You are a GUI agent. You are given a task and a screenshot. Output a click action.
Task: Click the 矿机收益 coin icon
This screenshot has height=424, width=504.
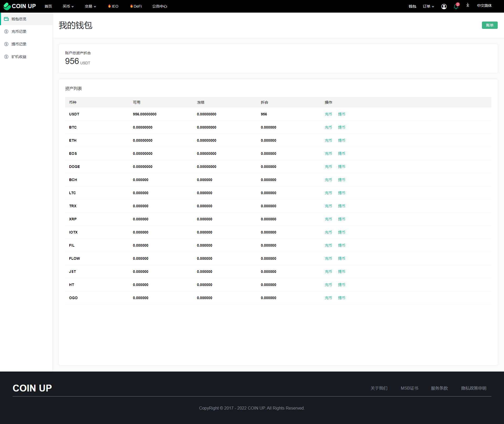click(6, 57)
